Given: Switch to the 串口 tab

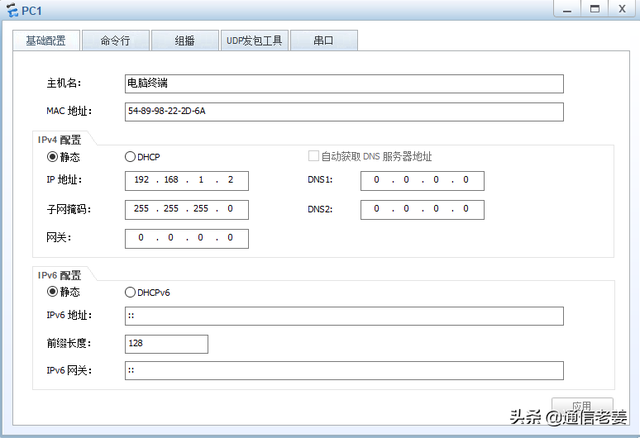Looking at the screenshot, I should (x=324, y=40).
